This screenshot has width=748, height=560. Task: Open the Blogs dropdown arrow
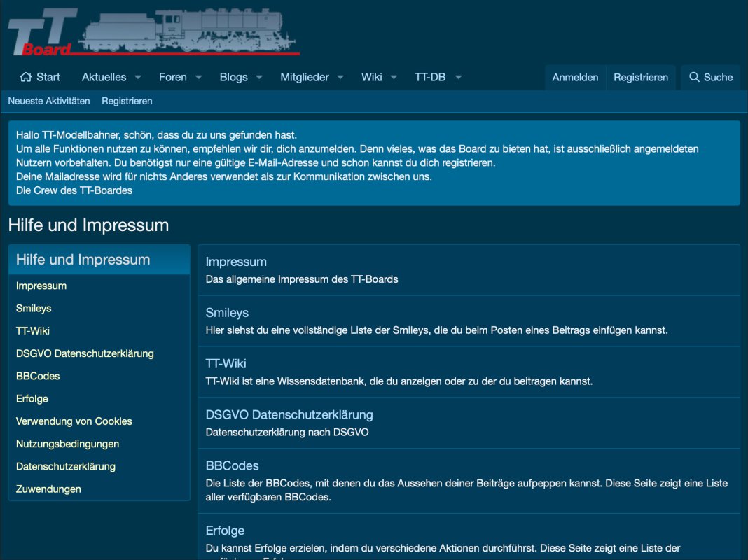coord(259,77)
